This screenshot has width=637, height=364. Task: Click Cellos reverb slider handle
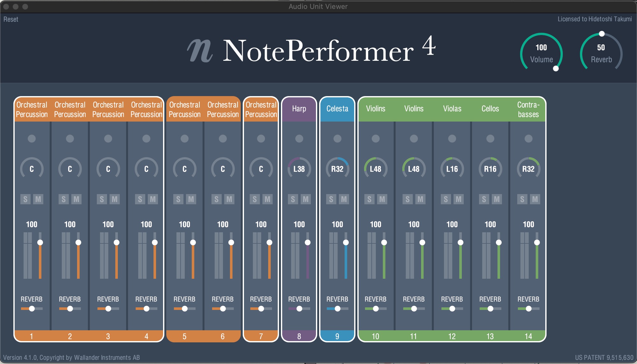pos(490,309)
